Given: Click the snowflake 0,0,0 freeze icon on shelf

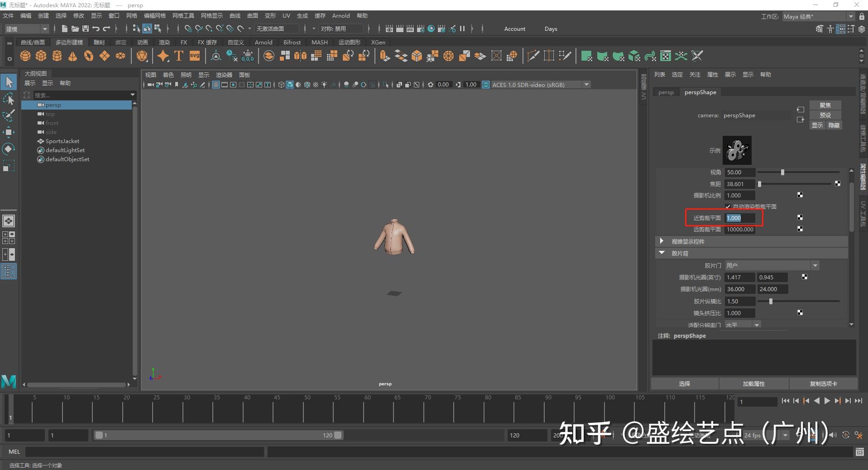Looking at the screenshot, I should pyautogui.click(x=248, y=56).
